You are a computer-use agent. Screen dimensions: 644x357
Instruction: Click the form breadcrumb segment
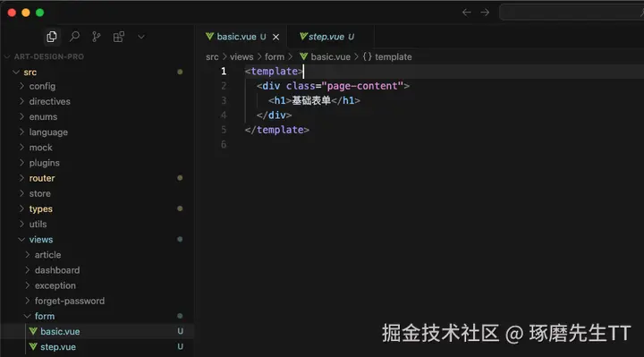[275, 56]
